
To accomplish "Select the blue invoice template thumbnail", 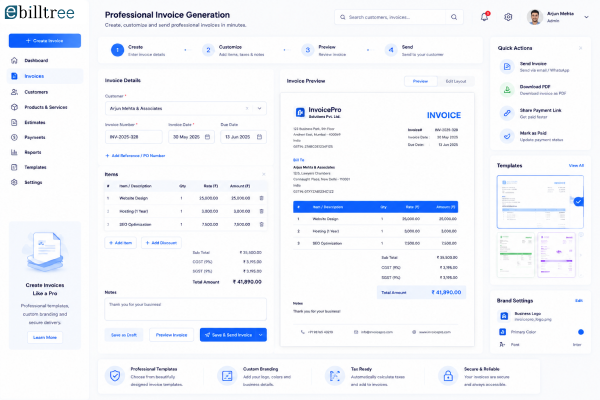I will (540, 202).
